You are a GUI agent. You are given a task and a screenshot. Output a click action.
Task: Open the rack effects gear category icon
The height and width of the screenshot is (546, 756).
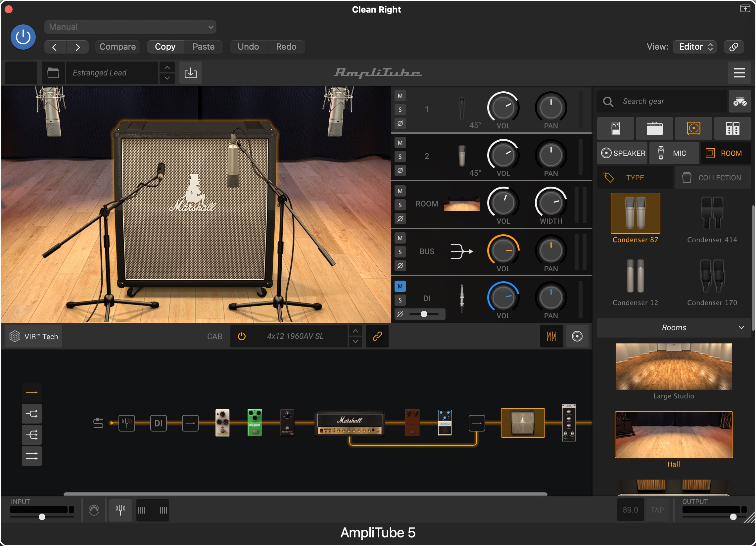click(x=732, y=128)
